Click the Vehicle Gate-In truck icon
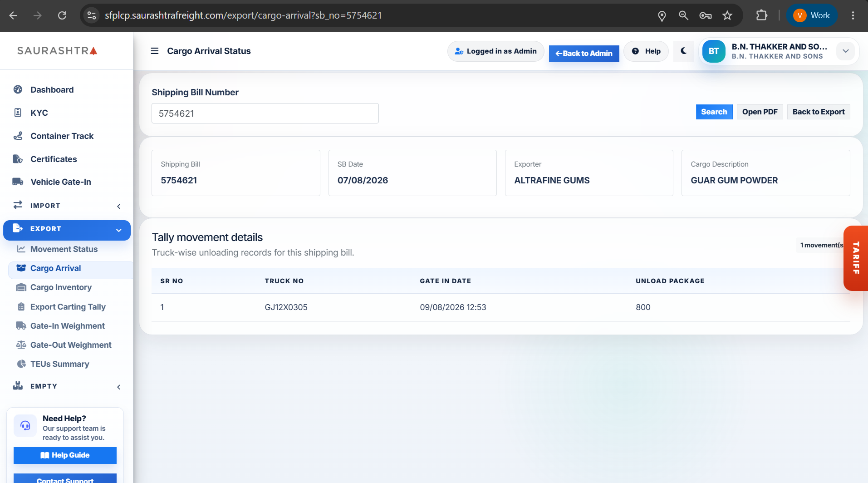The width and height of the screenshot is (868, 483). click(18, 182)
